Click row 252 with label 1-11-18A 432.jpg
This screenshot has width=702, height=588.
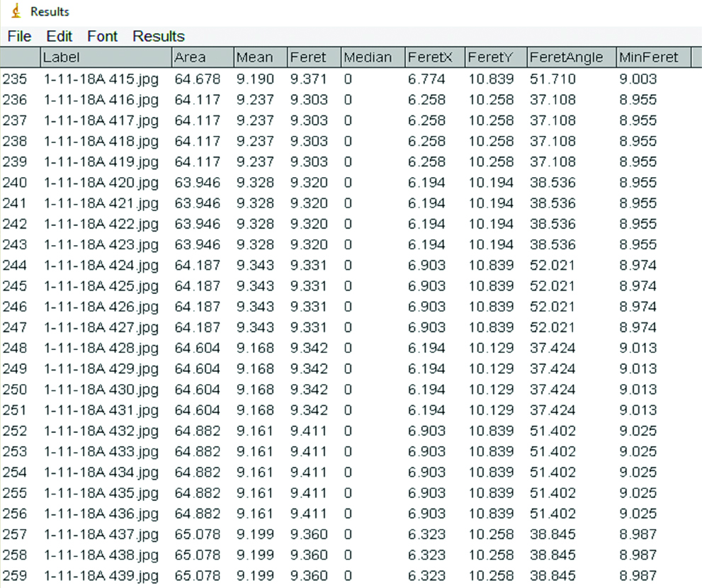pyautogui.click(x=101, y=431)
